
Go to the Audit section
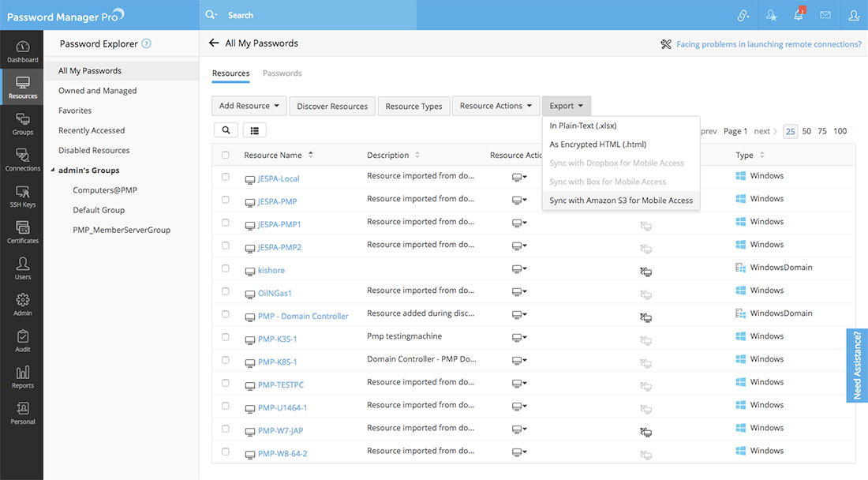click(22, 340)
